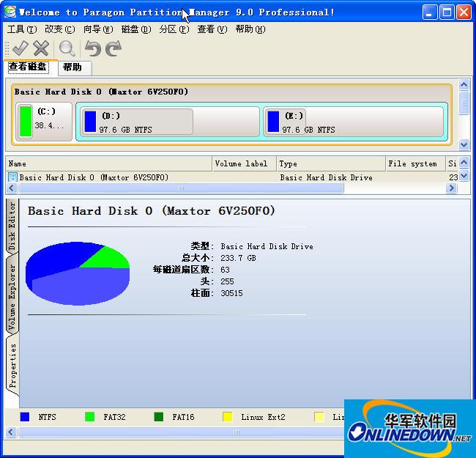
Task: Apply pending changes with the checkmark icon
Action: pos(21,48)
